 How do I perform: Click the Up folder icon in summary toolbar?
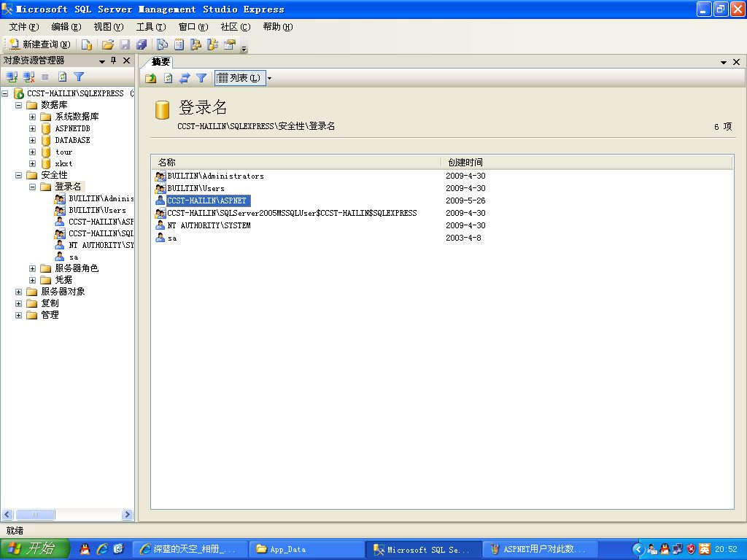tap(151, 78)
